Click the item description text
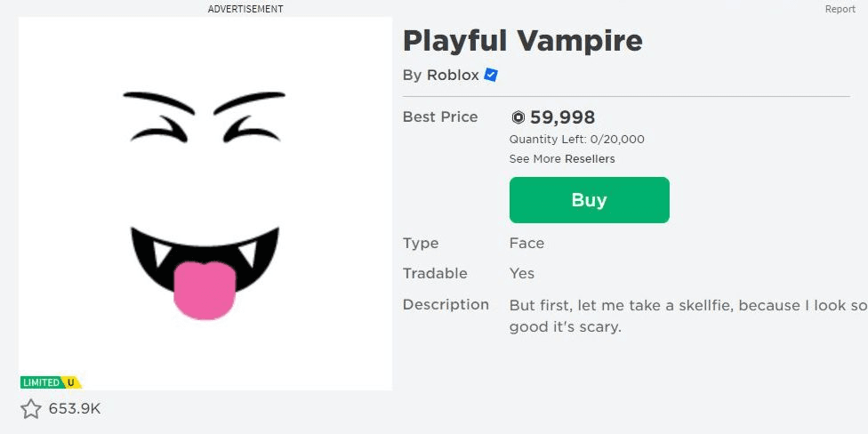This screenshot has height=434, width=868. (688, 316)
